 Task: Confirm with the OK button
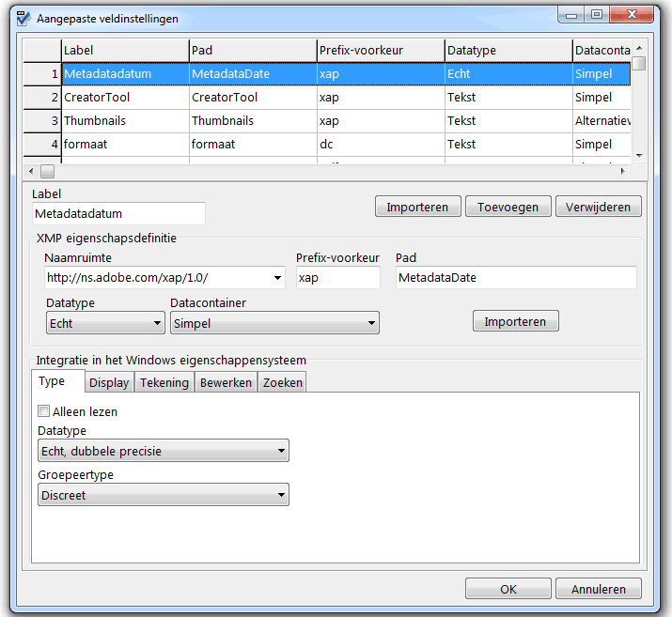(508, 589)
